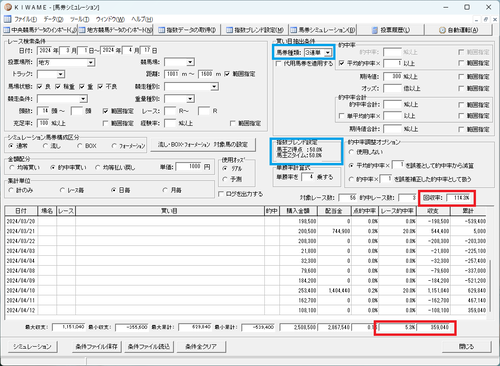Open 地方競馬データのインポート toolbar icon
This screenshot has width=500, height=366.
(x=82, y=30)
